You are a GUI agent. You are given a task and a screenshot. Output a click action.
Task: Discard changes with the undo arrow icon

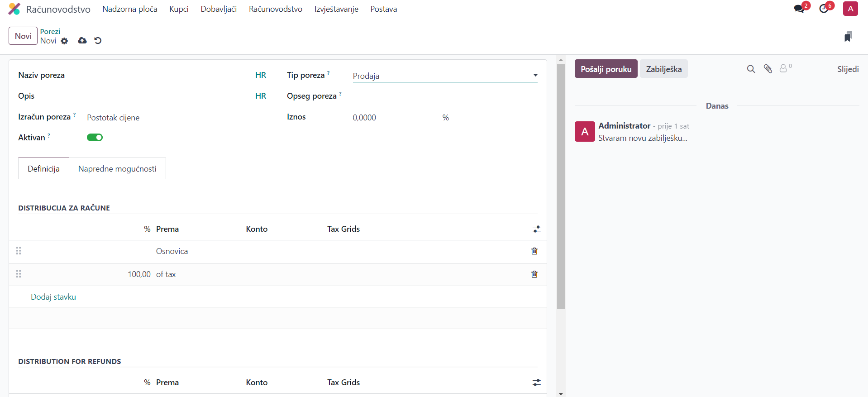click(98, 41)
